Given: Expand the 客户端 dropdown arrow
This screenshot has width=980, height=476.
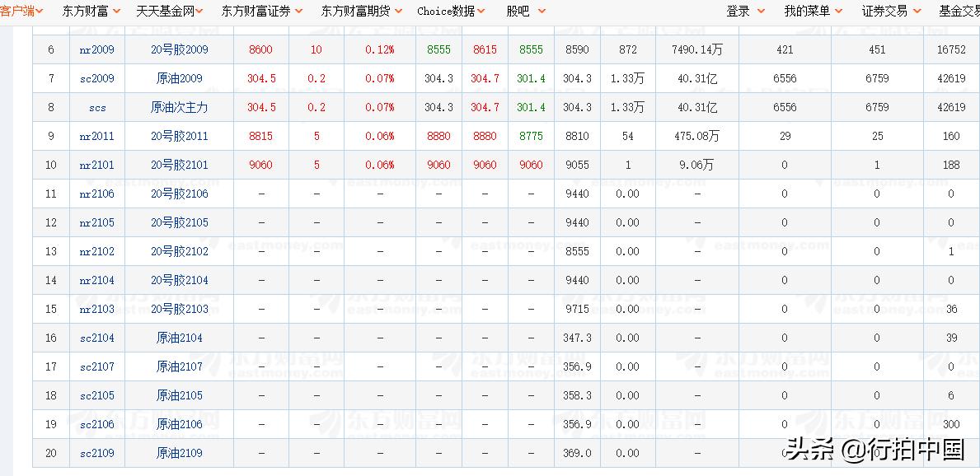Looking at the screenshot, I should point(40,11).
